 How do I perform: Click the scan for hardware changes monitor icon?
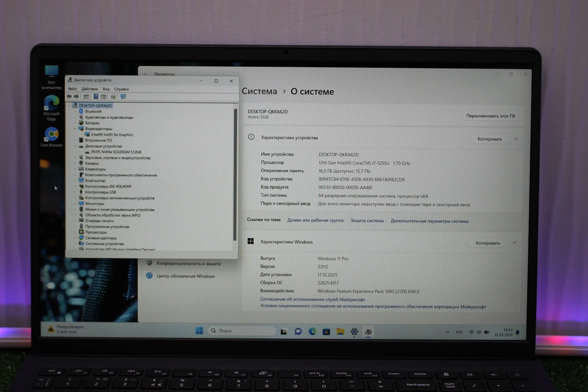point(123,96)
